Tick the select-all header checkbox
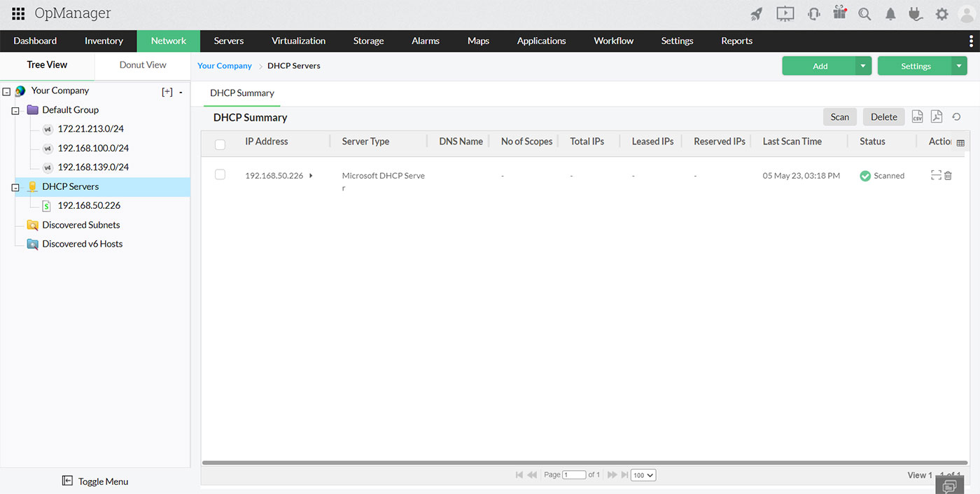The height and width of the screenshot is (494, 980). [220, 144]
